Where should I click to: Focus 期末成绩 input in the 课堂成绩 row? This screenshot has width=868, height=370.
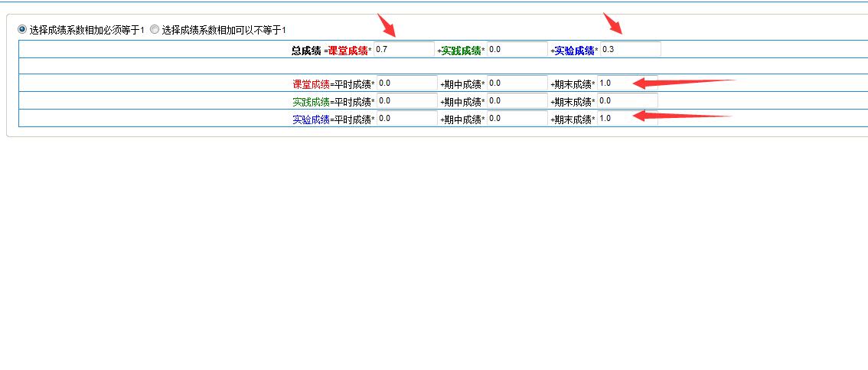[x=627, y=83]
